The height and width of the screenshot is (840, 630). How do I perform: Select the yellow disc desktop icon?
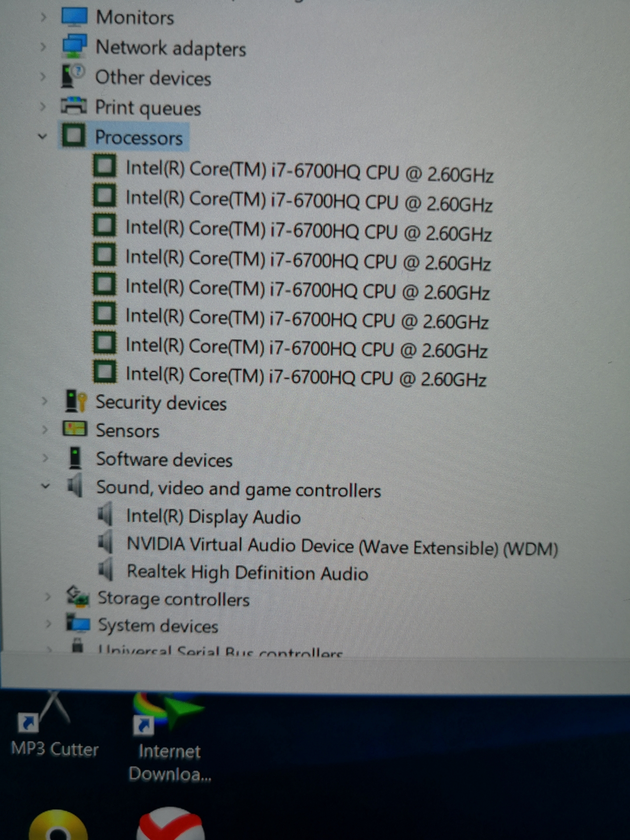click(58, 825)
